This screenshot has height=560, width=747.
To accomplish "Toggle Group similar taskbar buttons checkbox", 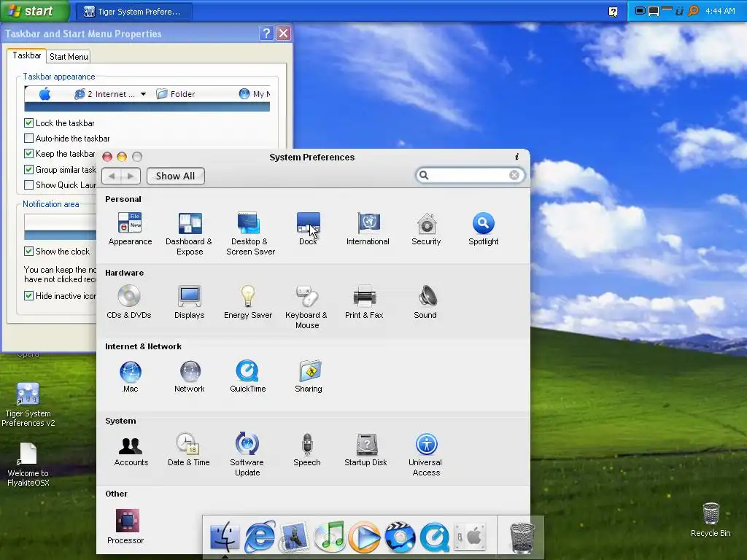I will (x=28, y=169).
